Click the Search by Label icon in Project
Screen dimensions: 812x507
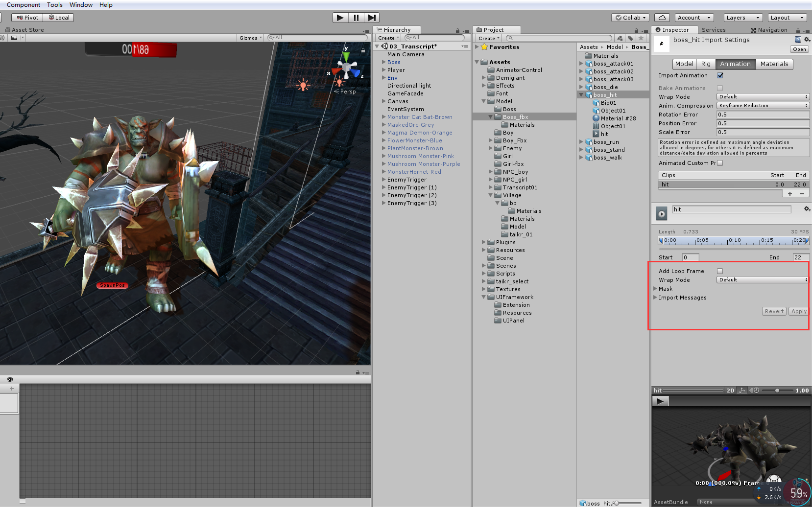[631, 38]
